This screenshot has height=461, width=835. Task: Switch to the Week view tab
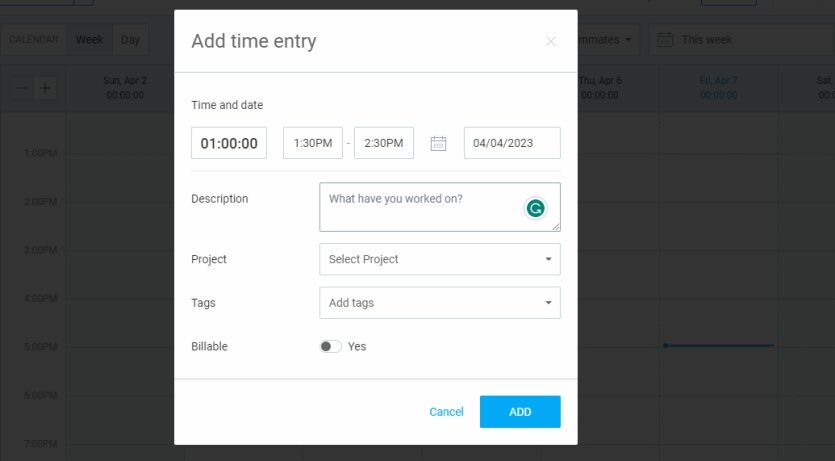89,40
